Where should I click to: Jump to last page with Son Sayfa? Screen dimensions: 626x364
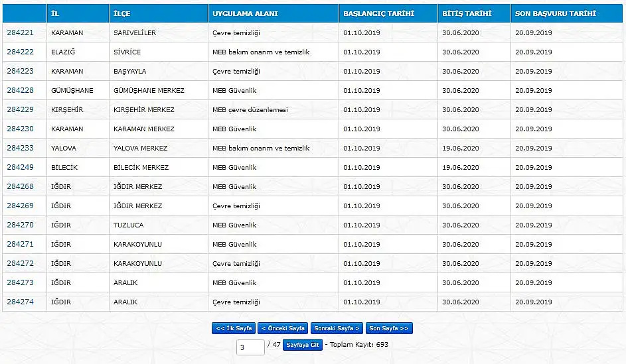click(389, 328)
